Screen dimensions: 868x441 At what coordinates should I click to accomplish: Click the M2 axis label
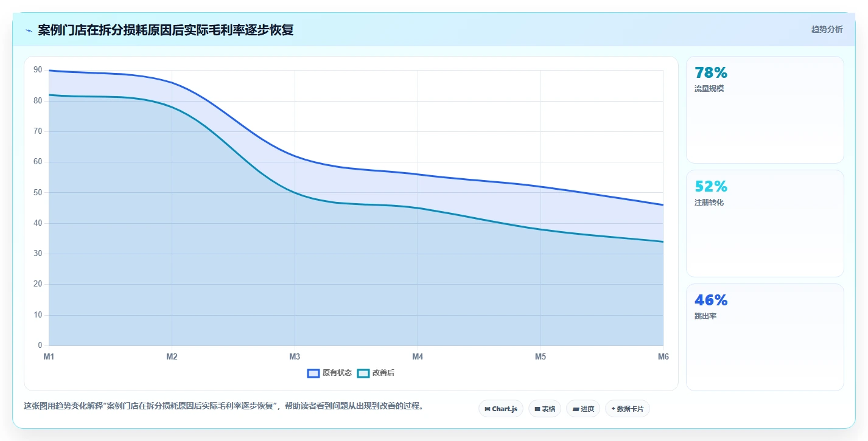pyautogui.click(x=172, y=357)
